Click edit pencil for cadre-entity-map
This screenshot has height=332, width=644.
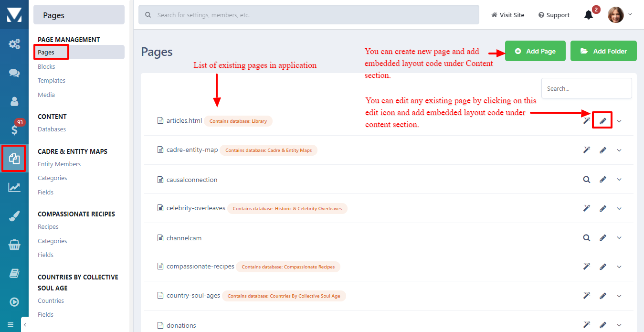point(603,150)
